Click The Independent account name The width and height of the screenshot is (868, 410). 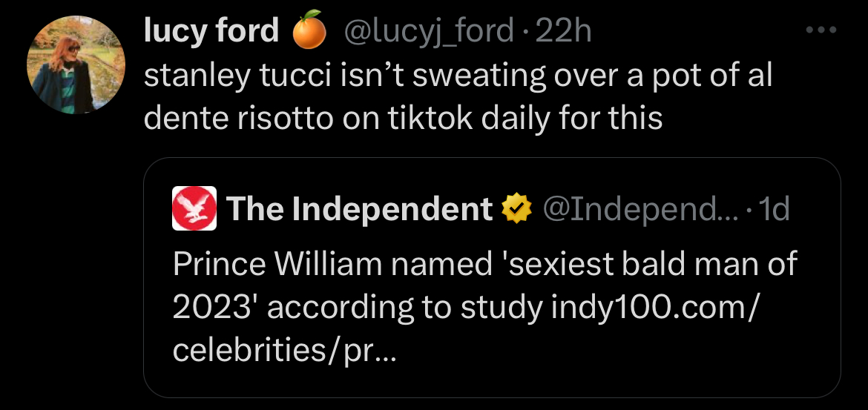click(x=359, y=210)
